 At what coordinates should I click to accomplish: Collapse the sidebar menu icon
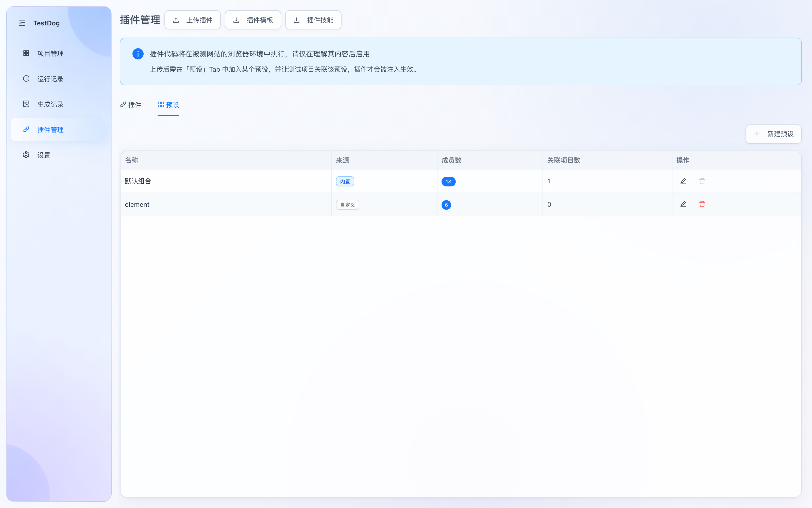[x=22, y=23]
